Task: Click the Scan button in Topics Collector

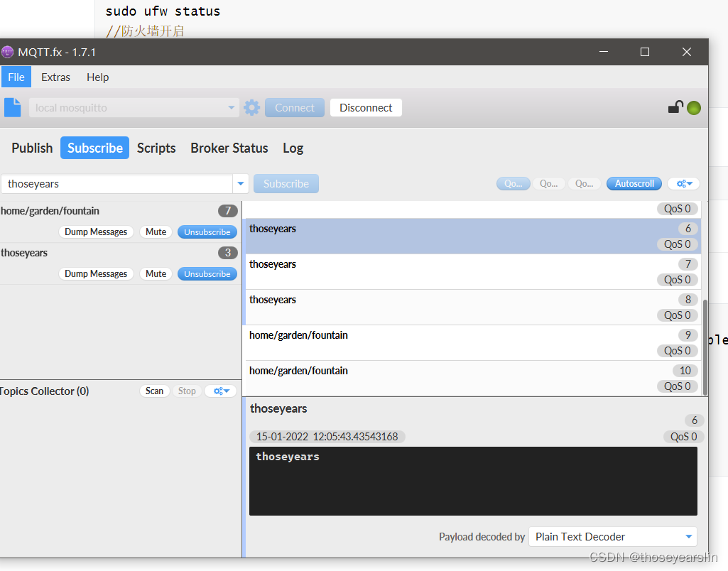Action: tap(154, 391)
